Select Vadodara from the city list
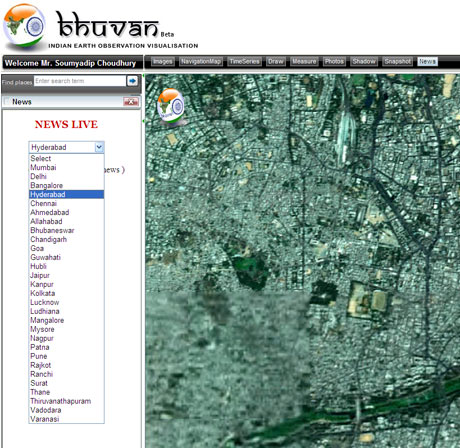Screen dimensions: 460x448 click(x=67, y=410)
